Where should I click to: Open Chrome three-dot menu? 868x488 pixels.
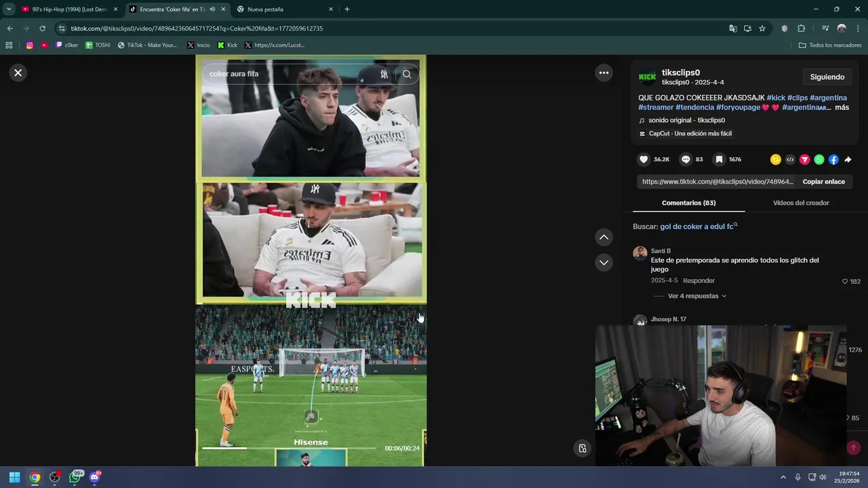point(859,28)
